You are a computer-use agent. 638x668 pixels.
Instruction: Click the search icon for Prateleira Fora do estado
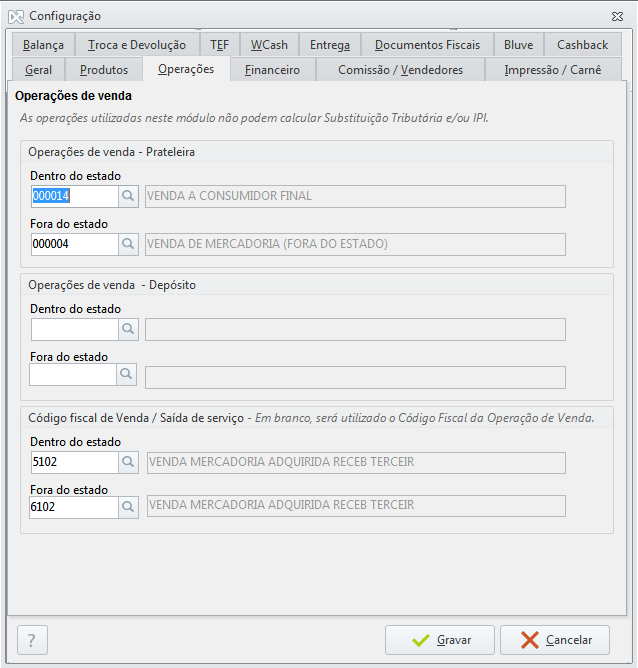[x=128, y=244]
